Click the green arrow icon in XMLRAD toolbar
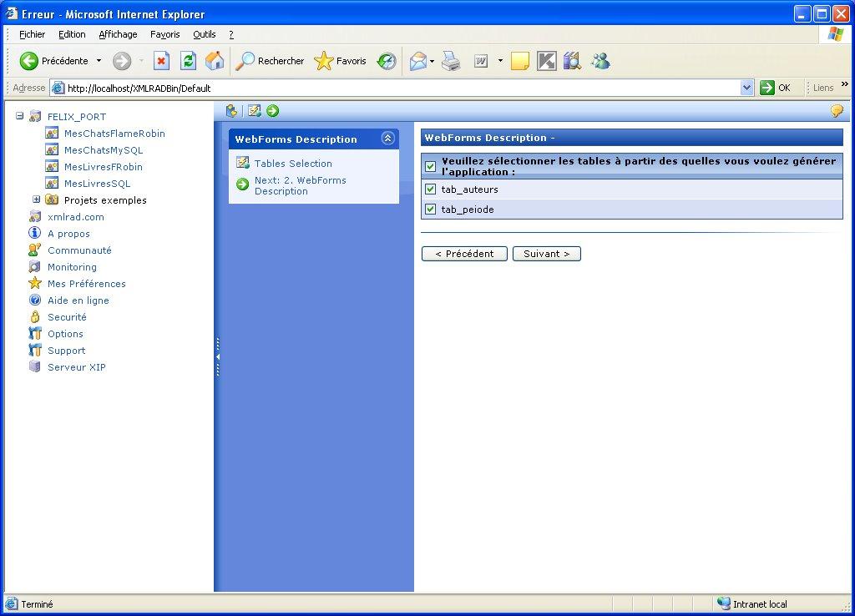Screen dimensions: 855x616 click(273, 111)
